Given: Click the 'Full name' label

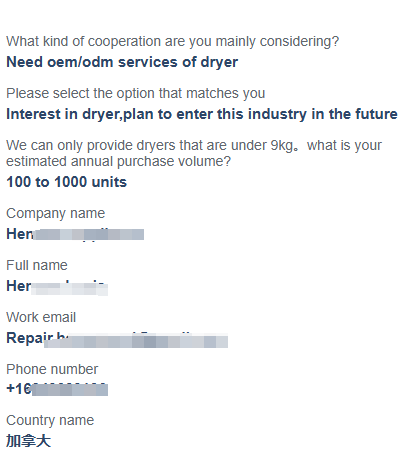Looking at the screenshot, I should (37, 266).
